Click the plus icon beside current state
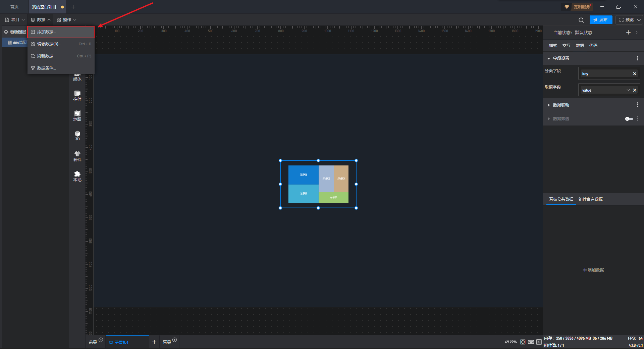The image size is (644, 349). (628, 33)
